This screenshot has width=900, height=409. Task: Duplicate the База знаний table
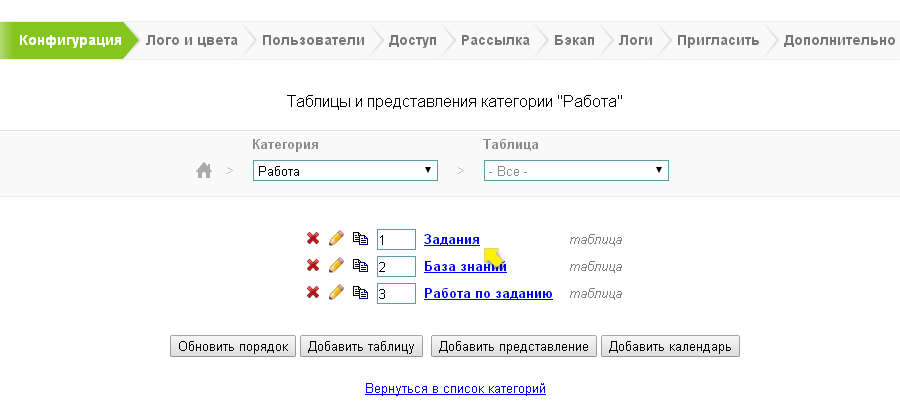tap(360, 266)
